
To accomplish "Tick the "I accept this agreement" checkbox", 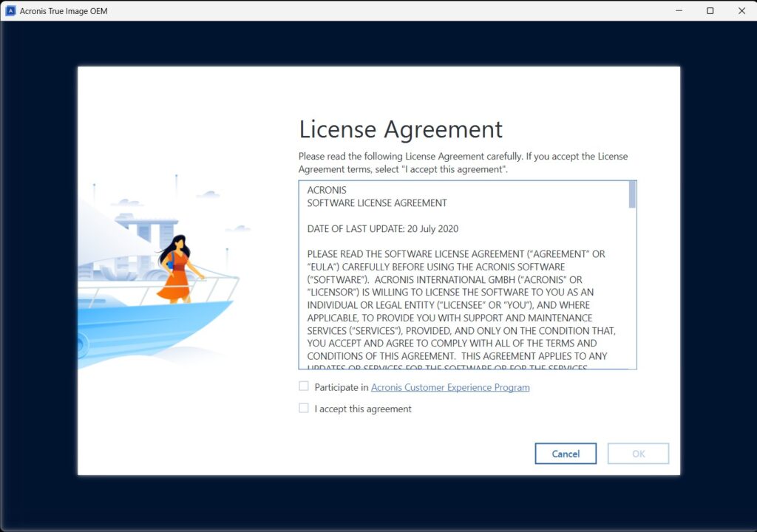I will 304,408.
